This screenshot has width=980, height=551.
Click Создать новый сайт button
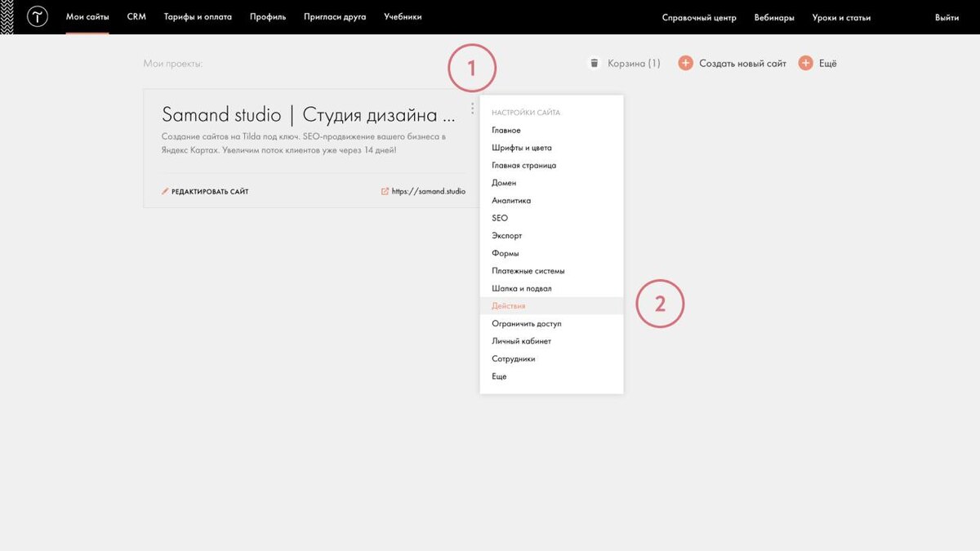742,63
